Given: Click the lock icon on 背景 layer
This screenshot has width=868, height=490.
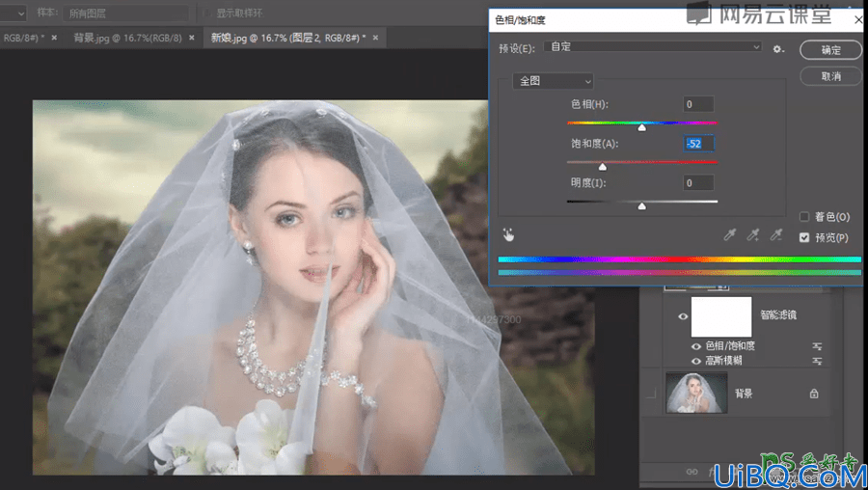Looking at the screenshot, I should pyautogui.click(x=814, y=394).
